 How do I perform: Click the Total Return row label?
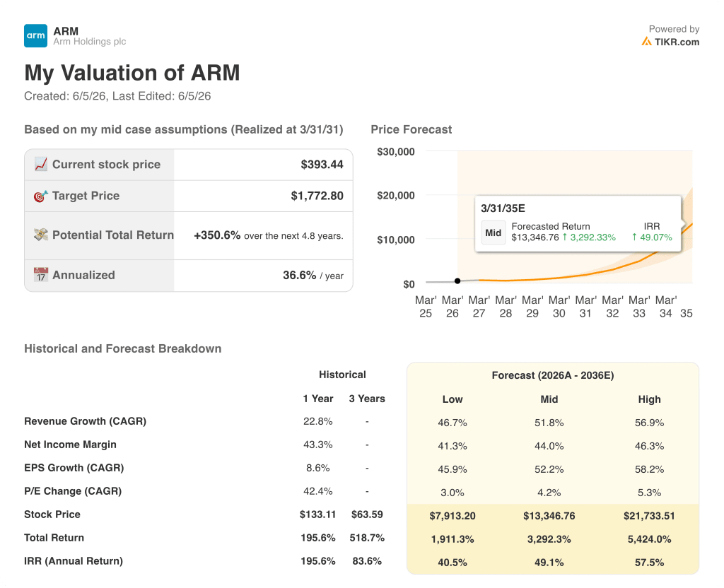click(x=54, y=538)
